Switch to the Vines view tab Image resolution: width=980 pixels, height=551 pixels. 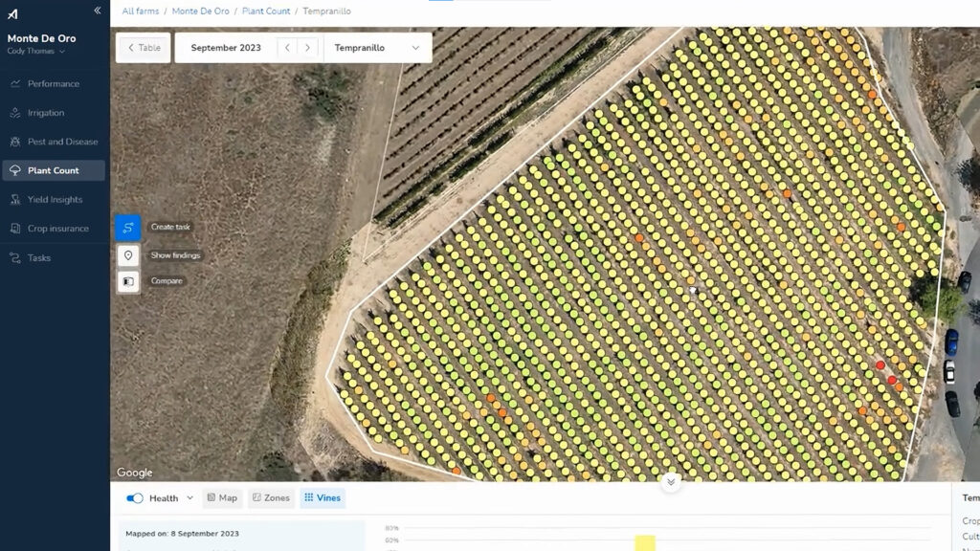tap(323, 497)
